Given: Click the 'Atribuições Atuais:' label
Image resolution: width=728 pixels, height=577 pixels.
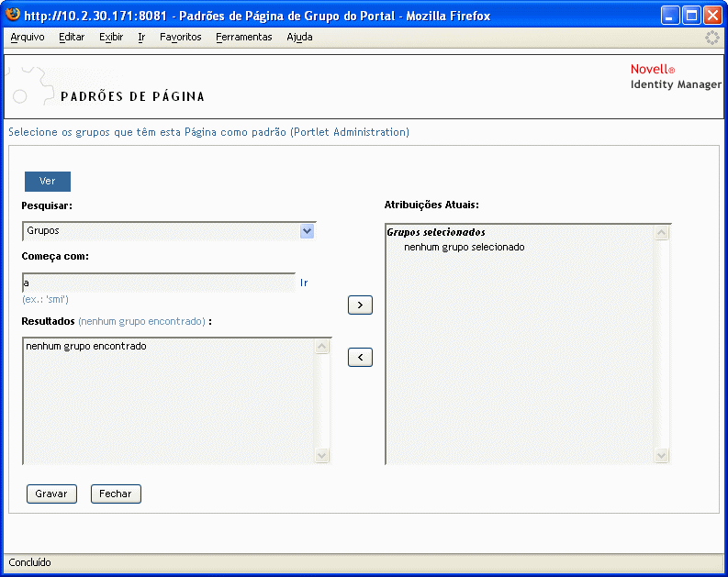Looking at the screenshot, I should (x=431, y=205).
